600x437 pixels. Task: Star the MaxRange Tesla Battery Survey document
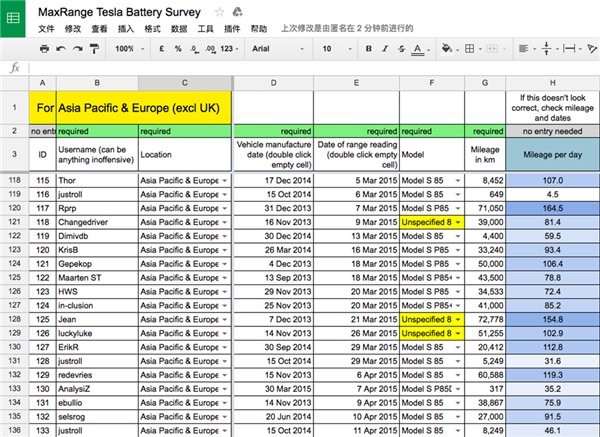click(x=219, y=12)
